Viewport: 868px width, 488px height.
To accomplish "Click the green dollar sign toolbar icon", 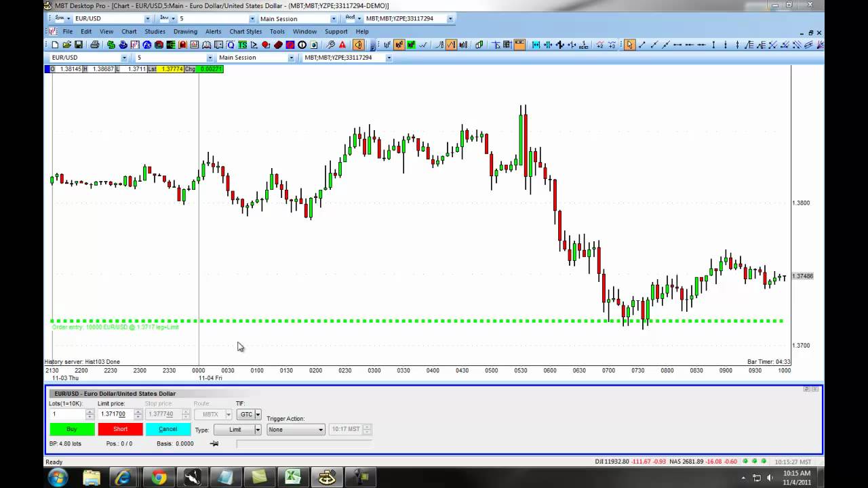I will click(x=111, y=45).
